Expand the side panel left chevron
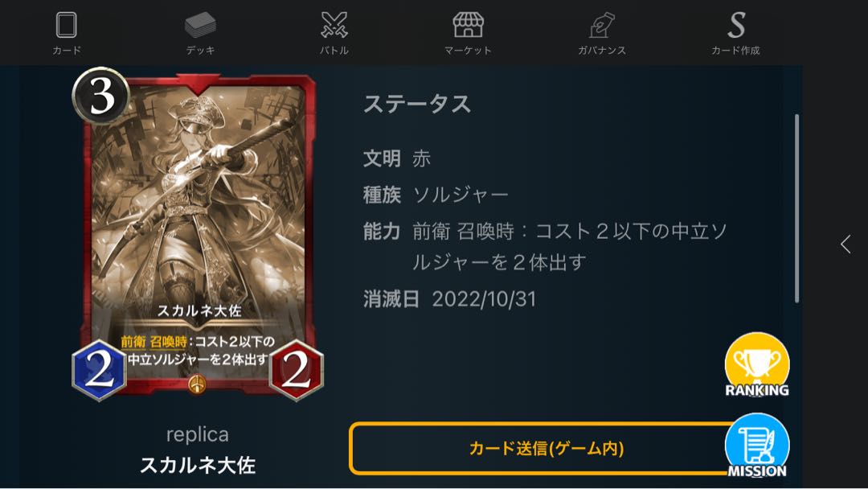Viewport: 868px width, 489px height. click(845, 244)
